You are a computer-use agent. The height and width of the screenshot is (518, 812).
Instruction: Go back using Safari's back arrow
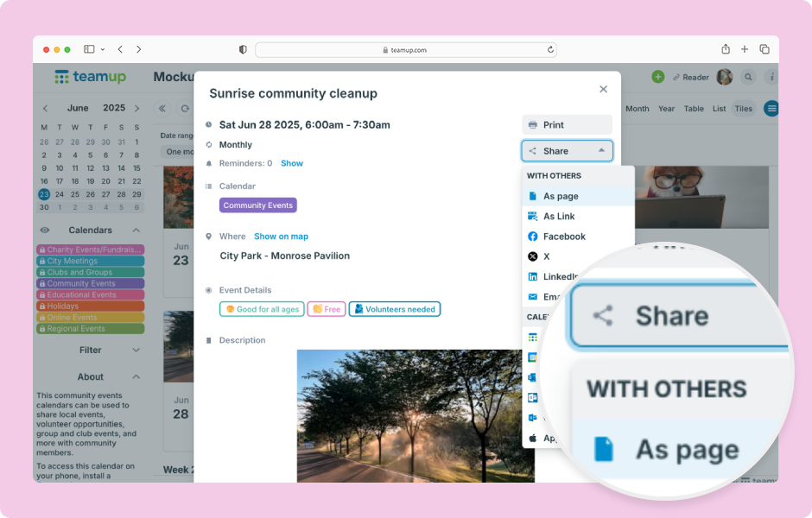click(120, 49)
